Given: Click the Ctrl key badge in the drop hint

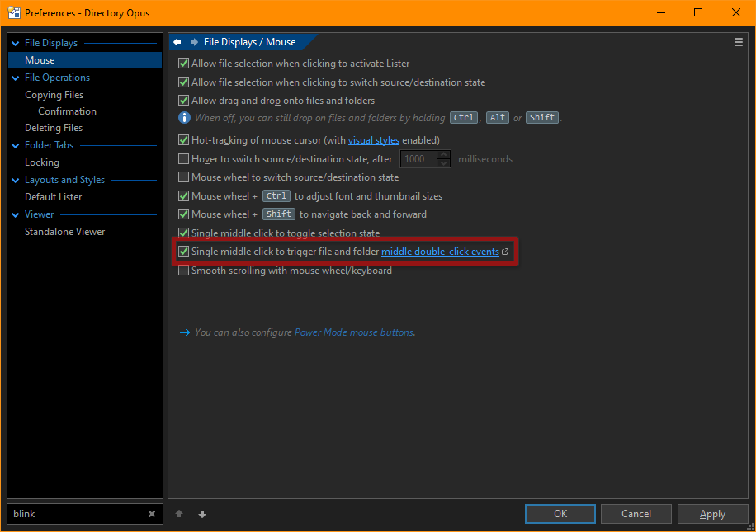Looking at the screenshot, I should (x=464, y=118).
